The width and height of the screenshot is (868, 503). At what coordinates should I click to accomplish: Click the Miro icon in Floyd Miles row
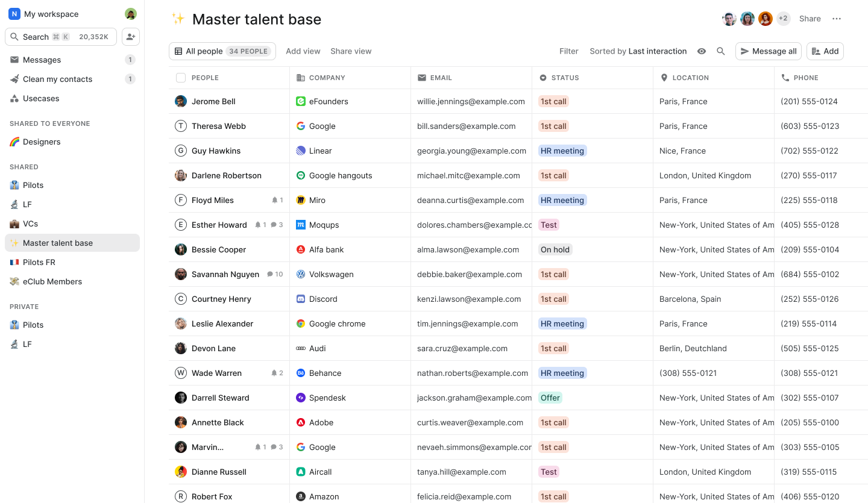[x=301, y=200]
